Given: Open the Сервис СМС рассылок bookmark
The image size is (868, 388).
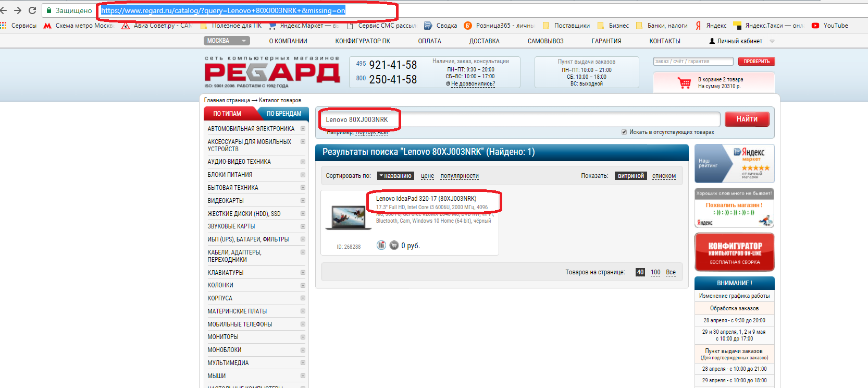Looking at the screenshot, I should [x=382, y=26].
